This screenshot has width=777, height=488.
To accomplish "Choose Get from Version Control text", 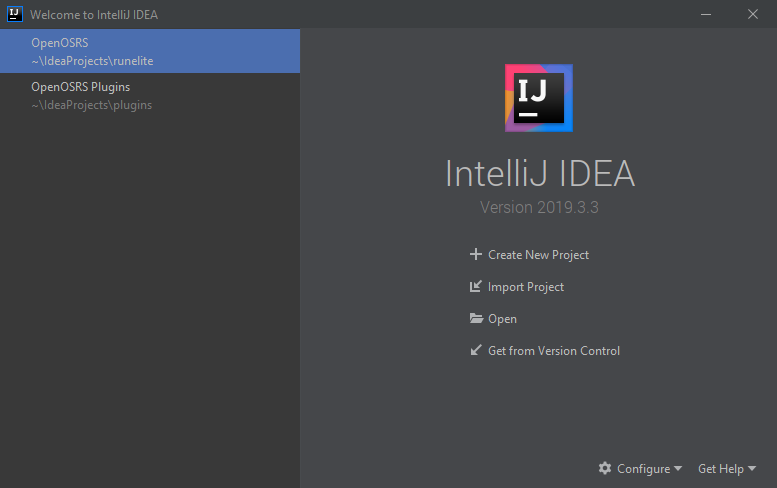I will [554, 351].
